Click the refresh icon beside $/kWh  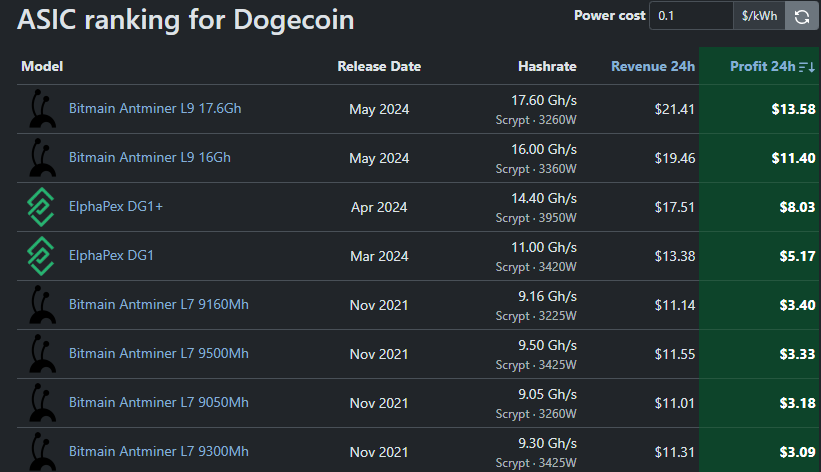tap(802, 16)
